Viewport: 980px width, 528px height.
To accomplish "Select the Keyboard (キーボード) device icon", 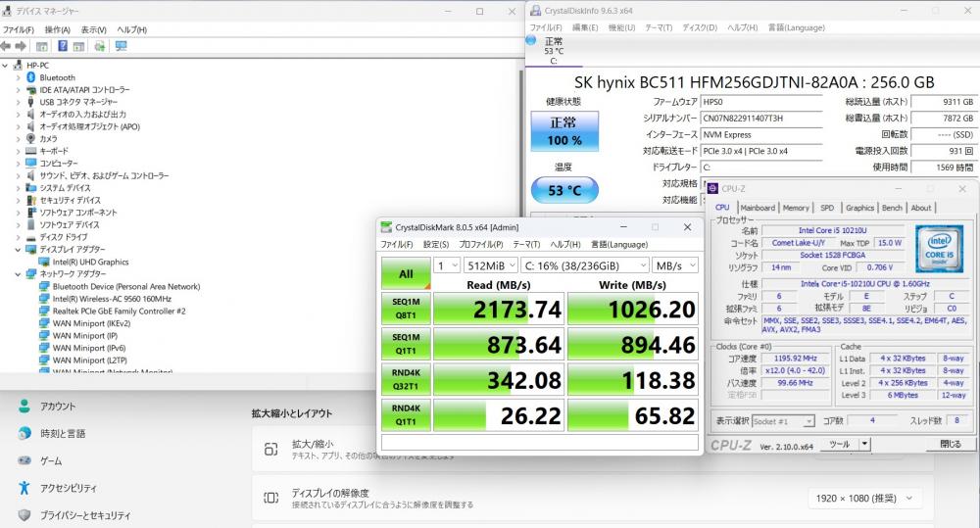I will coord(31,151).
